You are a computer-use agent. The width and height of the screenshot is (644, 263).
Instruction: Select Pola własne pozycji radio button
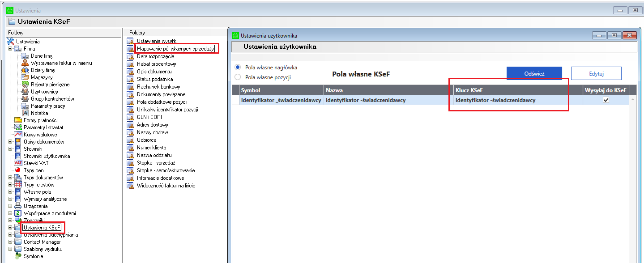(x=238, y=77)
